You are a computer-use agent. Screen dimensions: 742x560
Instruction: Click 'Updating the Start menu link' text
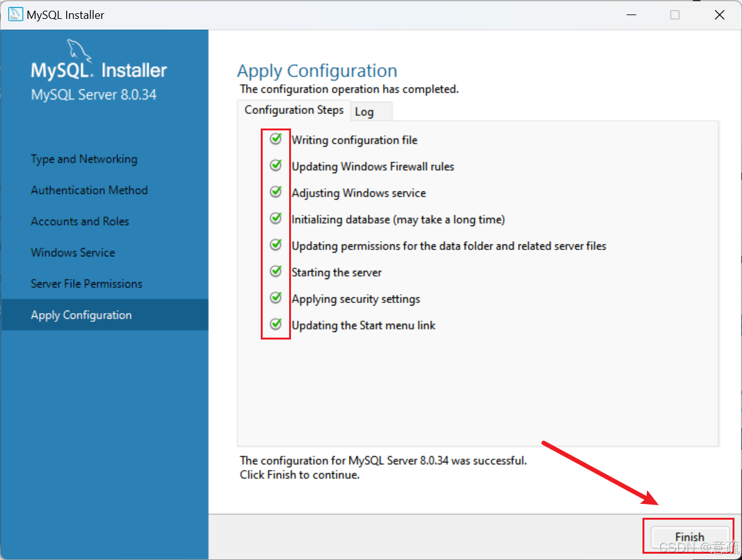(363, 326)
